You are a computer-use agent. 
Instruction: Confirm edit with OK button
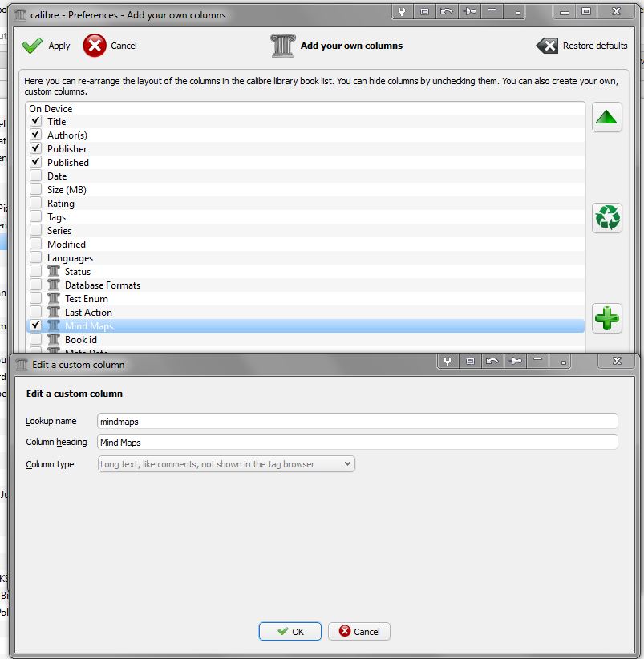[290, 631]
